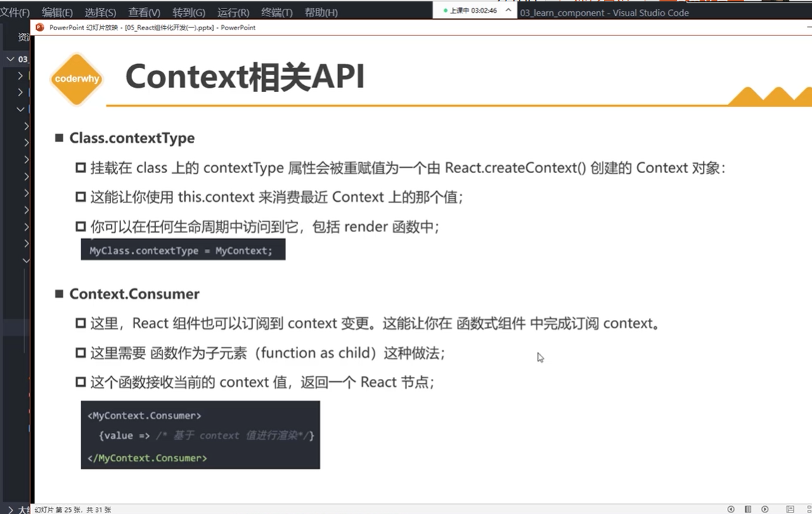Expand the 大纲 section chevron in VS Code sidebar
This screenshot has height=514, width=812.
(10, 510)
